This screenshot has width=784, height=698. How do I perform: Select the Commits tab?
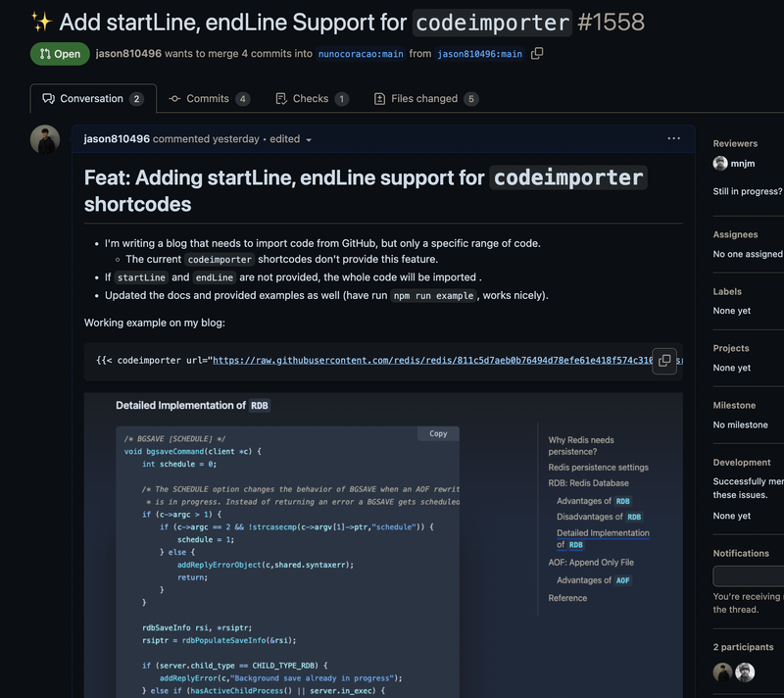[x=209, y=99]
